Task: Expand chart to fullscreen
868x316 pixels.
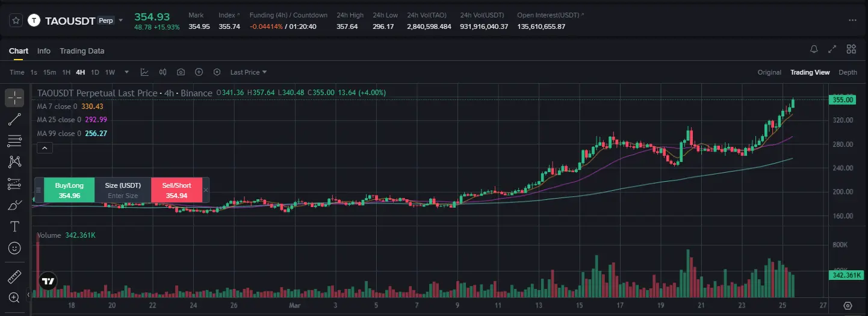Action: 832,49
